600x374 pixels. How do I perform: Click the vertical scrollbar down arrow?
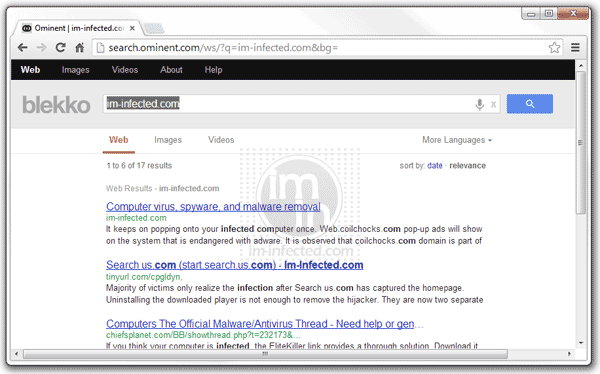(x=581, y=343)
